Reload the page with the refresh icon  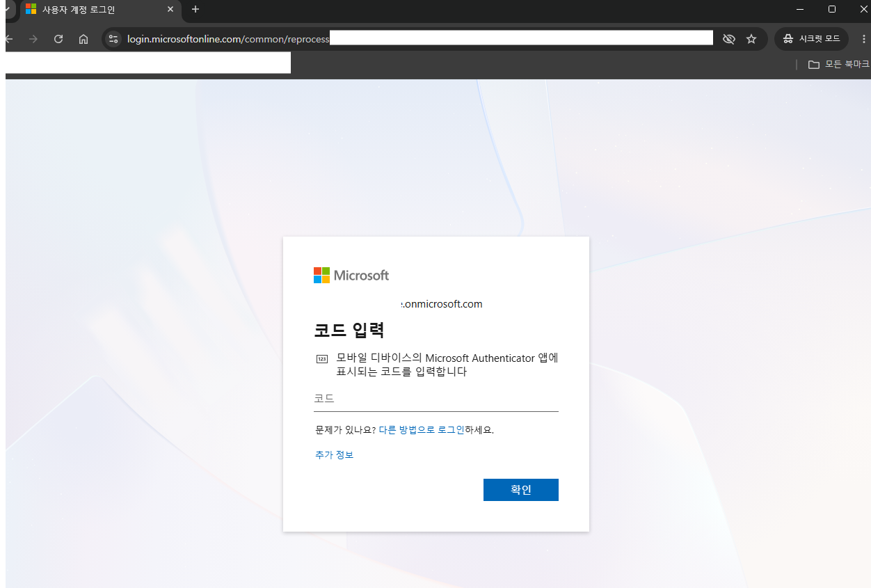pos(58,39)
